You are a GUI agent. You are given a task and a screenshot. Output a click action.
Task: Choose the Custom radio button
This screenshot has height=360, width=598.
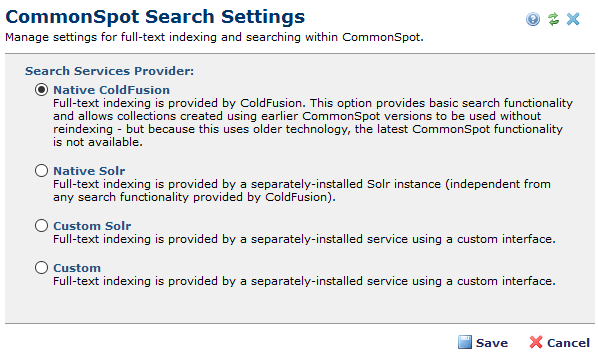pos(41,267)
